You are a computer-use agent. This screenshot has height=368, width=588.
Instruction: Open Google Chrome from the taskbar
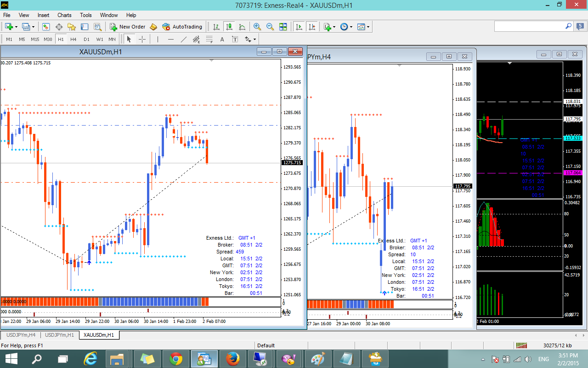coord(175,359)
